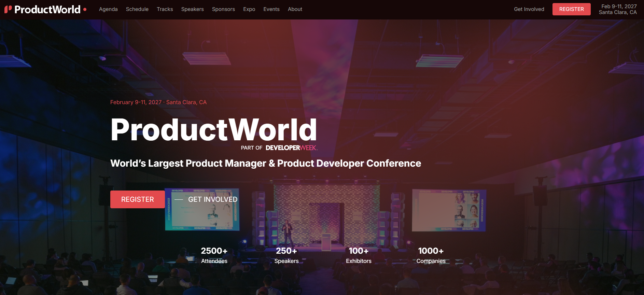Click the World's Largest Product Manager headline
The height and width of the screenshot is (295, 644).
(x=266, y=163)
